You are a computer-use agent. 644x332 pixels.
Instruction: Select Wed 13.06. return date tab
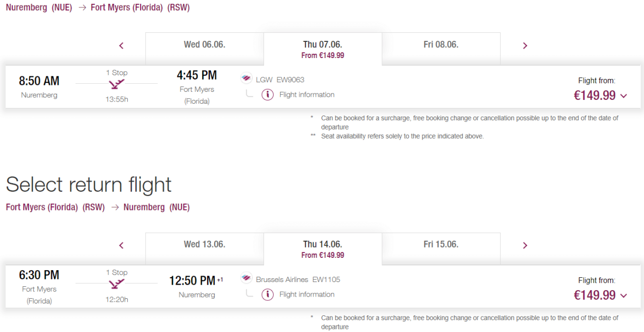204,245
